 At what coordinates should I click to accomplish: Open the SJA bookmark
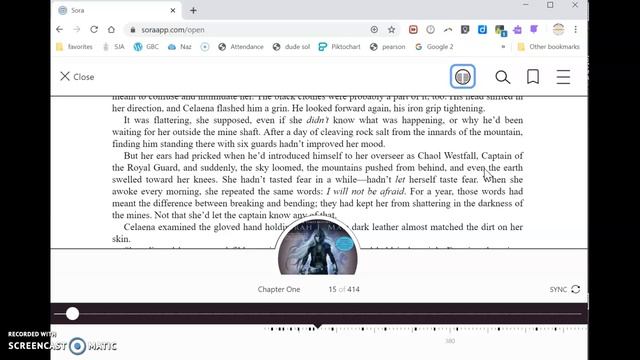[x=114, y=47]
